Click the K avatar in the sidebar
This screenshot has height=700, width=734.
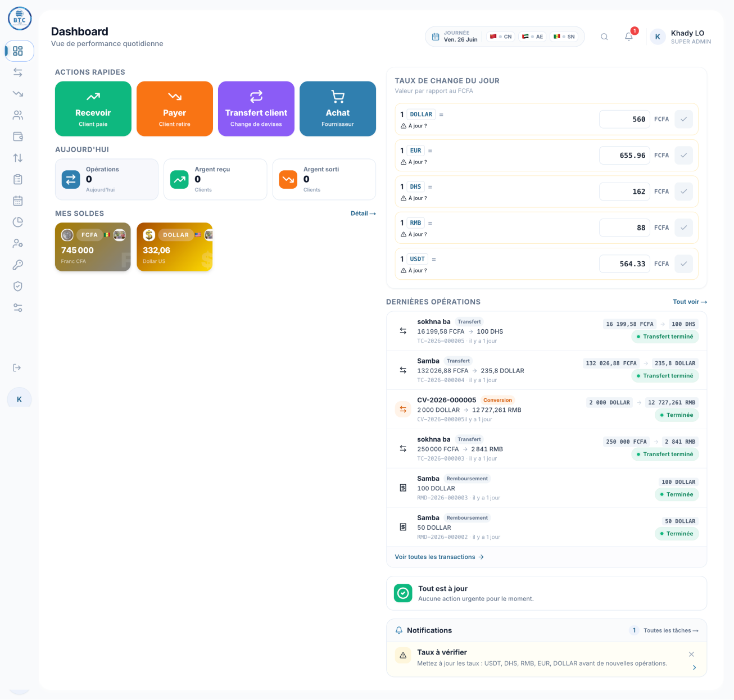[x=20, y=399]
